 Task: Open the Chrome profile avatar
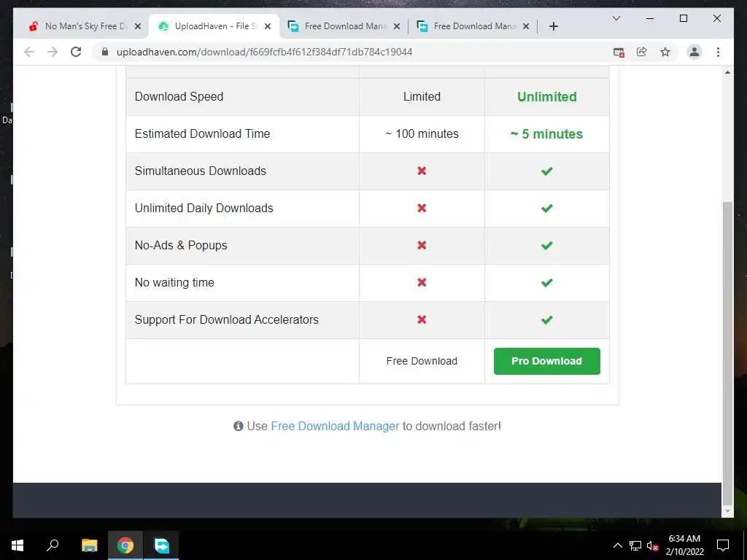pos(694,52)
